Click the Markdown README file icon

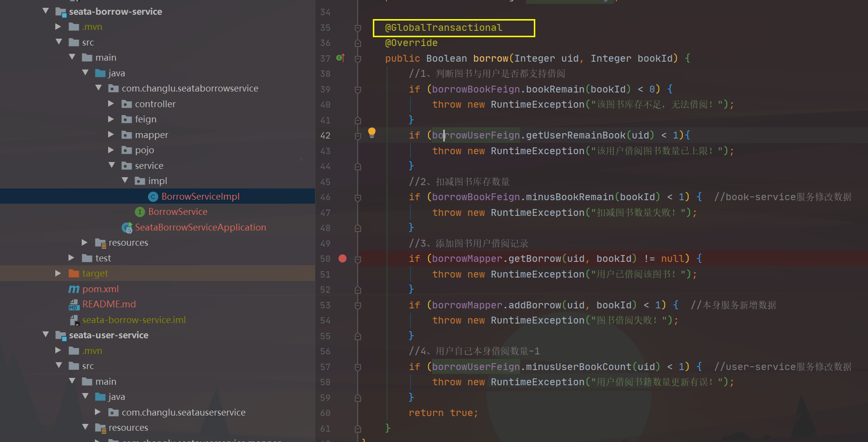pos(74,304)
